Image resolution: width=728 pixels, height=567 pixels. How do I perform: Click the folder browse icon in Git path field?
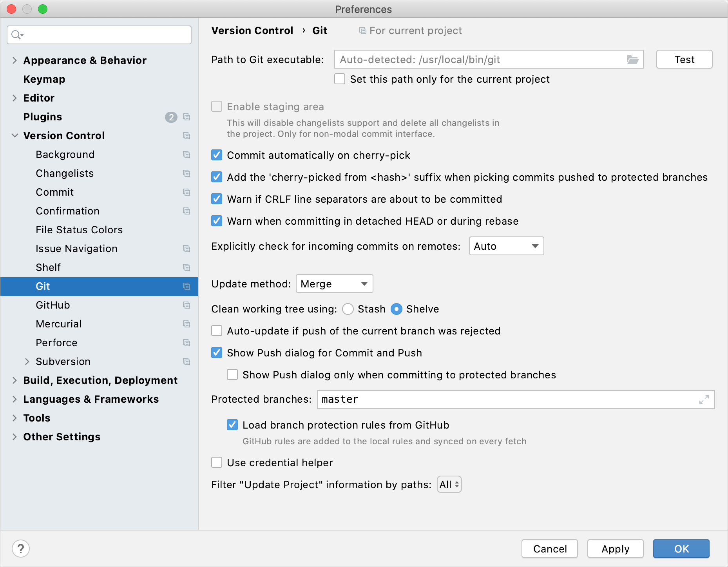(x=633, y=60)
